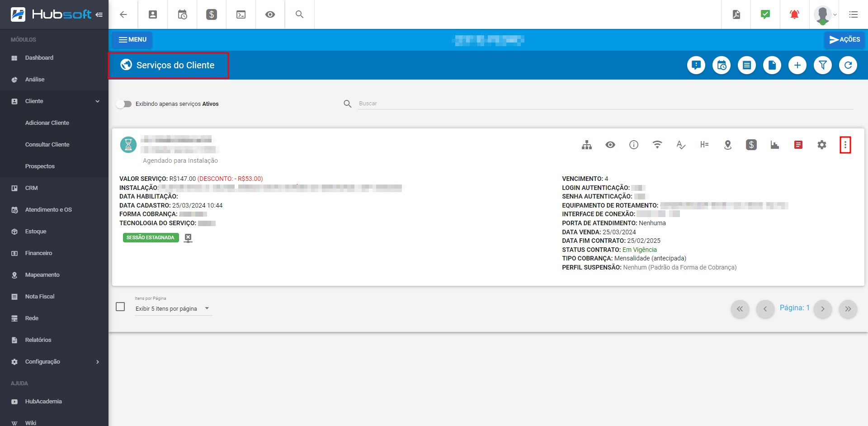Open Nota Fiscal module in sidebar

[x=54, y=297]
